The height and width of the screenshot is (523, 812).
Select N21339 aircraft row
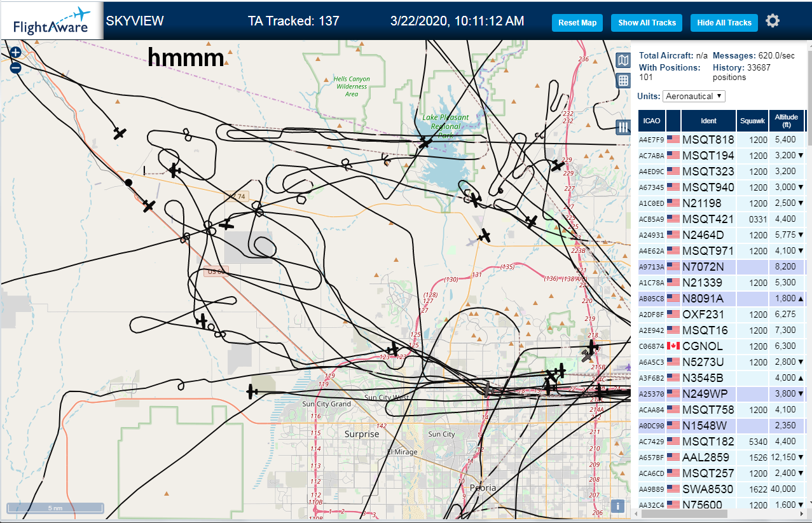[722, 282]
